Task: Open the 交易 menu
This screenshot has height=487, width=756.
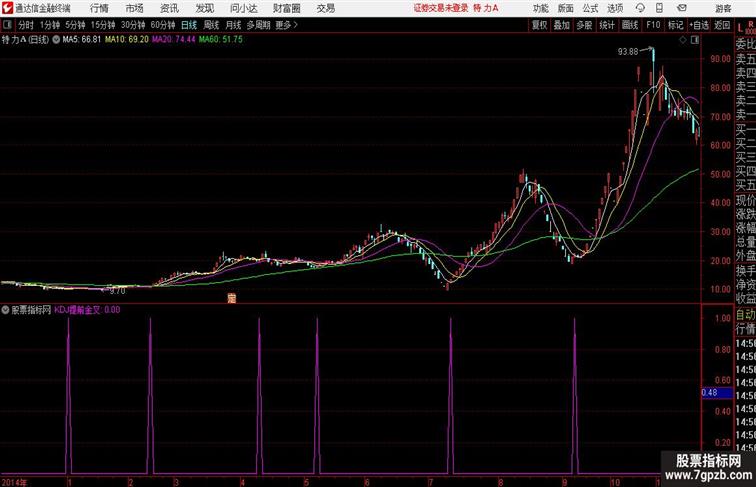Action: (x=325, y=8)
